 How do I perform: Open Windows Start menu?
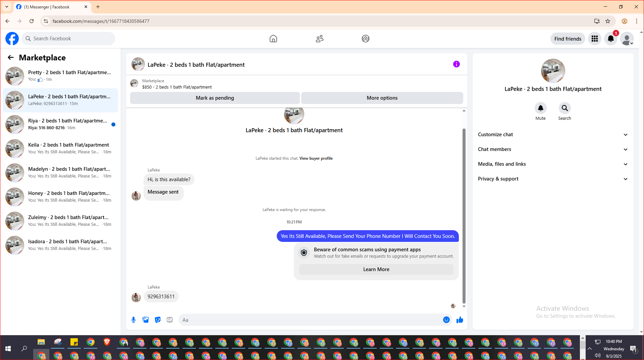click(x=8, y=349)
